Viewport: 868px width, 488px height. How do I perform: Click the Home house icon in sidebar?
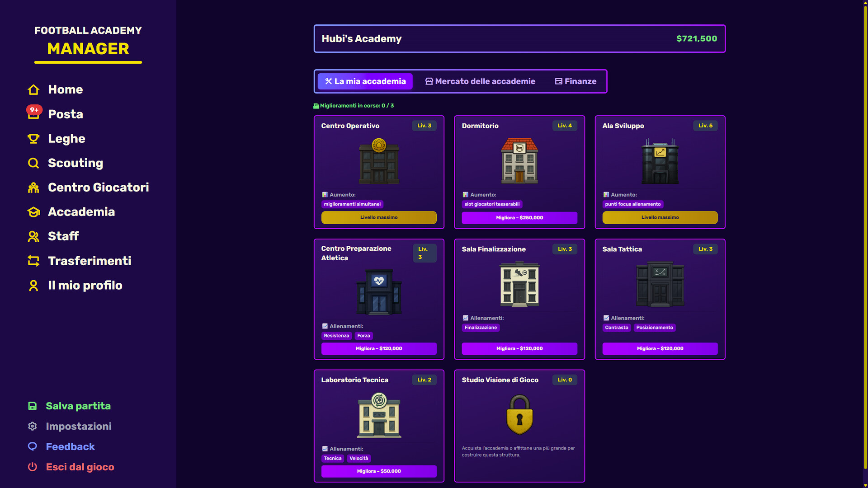(x=33, y=89)
